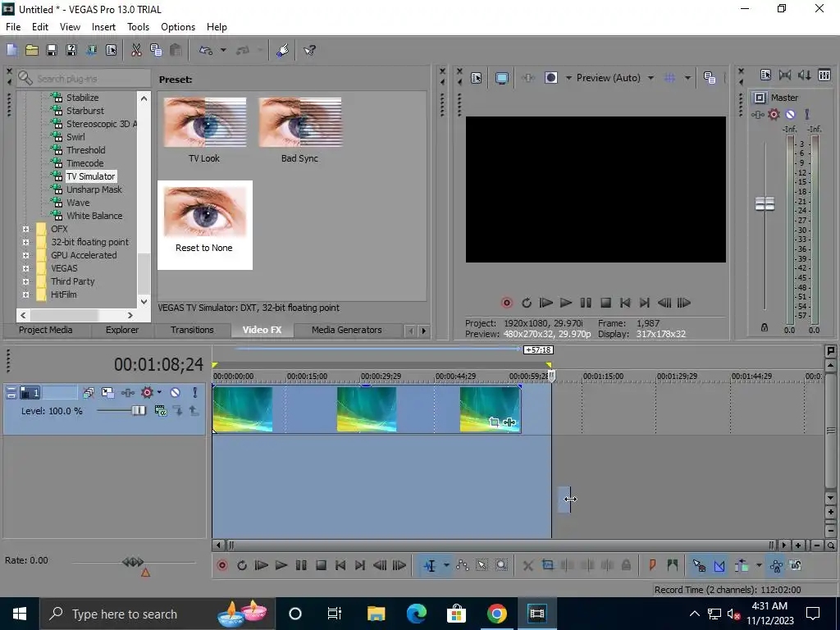Open track 1 Compositing Mode icon
The height and width of the screenshot is (630, 840).
[x=160, y=411]
